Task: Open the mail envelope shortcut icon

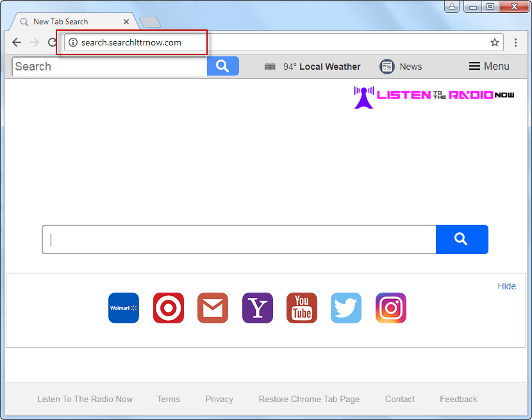Action: tap(213, 308)
